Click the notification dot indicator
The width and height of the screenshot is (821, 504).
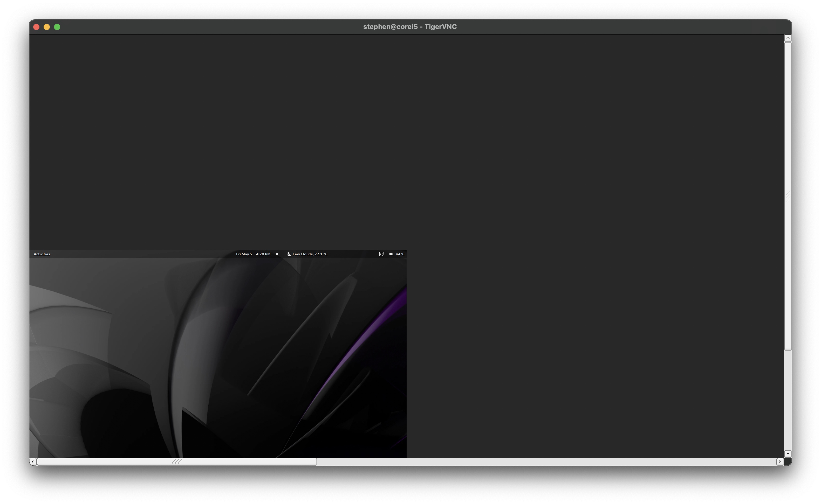pos(277,254)
